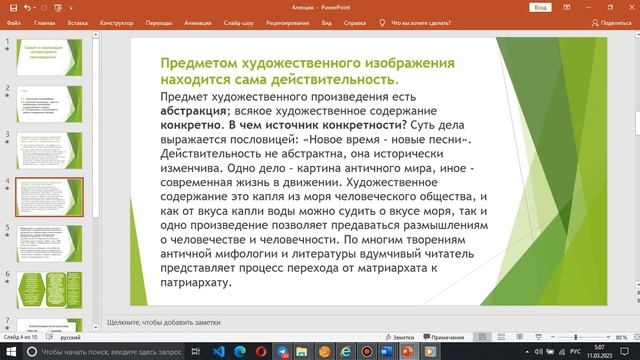Screen dimensions: 640x360
Task: Open Opera browser from taskbar
Action: click(261, 351)
